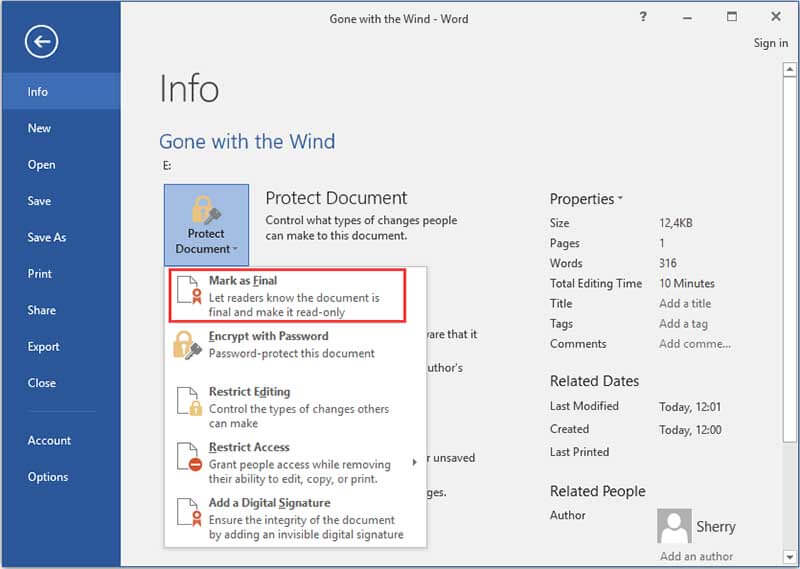Viewport: 800px width, 569px height.
Task: Click Add an author field
Action: pyautogui.click(x=696, y=556)
